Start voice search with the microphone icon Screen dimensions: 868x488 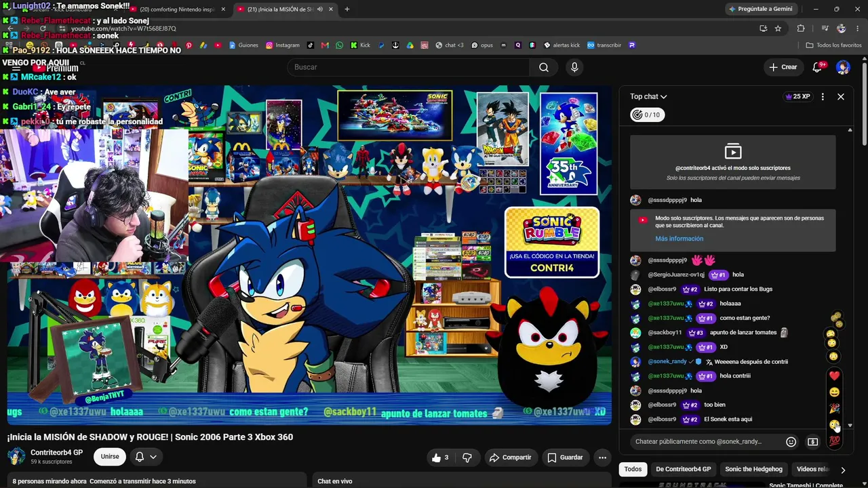(x=574, y=67)
